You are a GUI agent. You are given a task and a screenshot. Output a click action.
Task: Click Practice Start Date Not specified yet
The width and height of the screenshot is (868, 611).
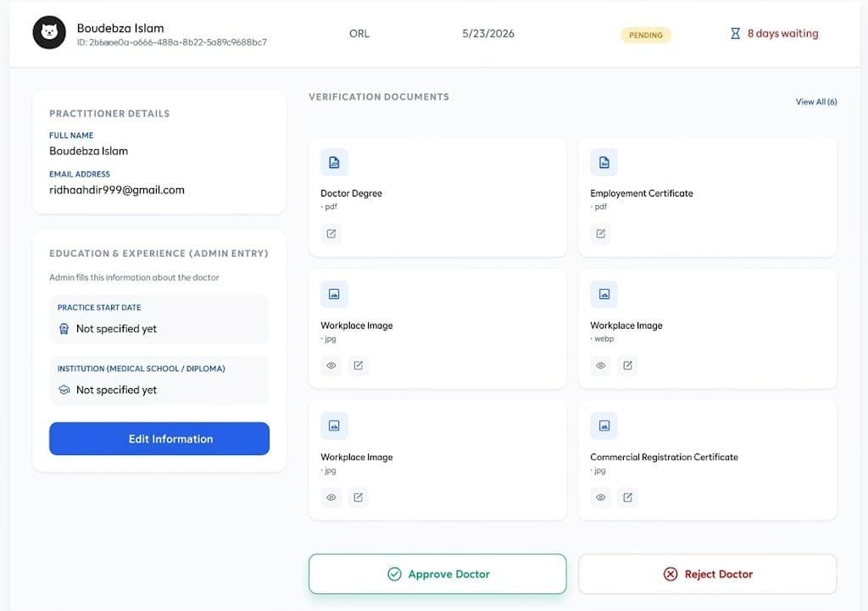116,329
